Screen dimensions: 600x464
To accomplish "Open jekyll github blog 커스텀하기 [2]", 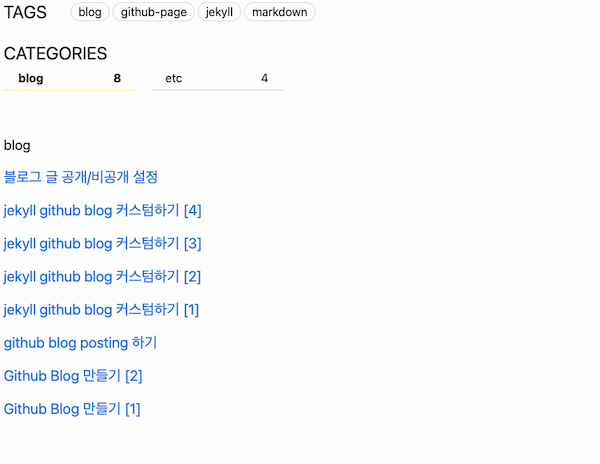I will pos(102,277).
